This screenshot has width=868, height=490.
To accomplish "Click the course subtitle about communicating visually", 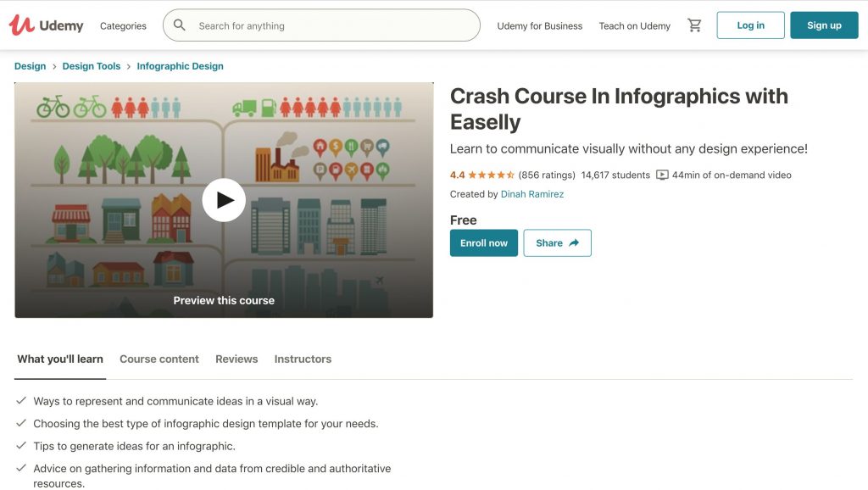I will pyautogui.click(x=628, y=149).
